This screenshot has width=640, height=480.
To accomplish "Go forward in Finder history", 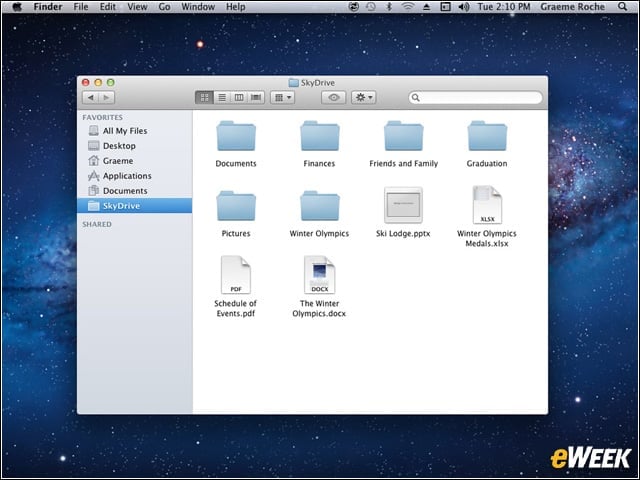I will point(107,98).
